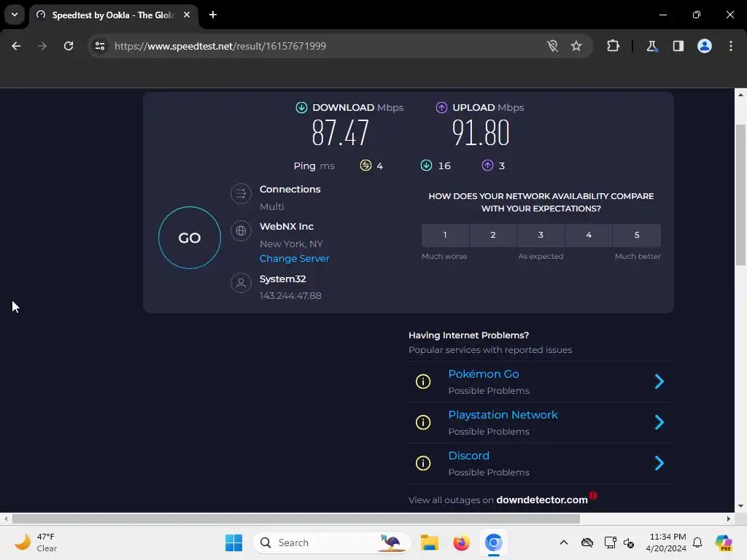Click the Discord info icon
Viewport: 747px width, 560px height.
[x=423, y=463]
